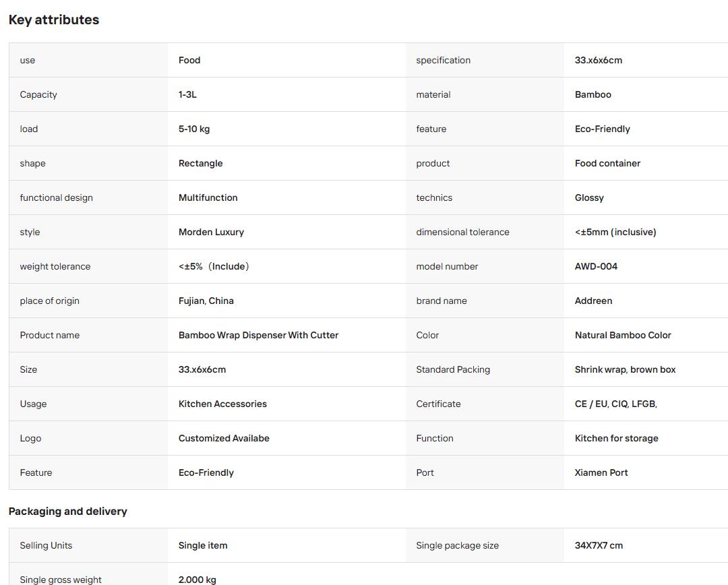Select the Xiamen Port value
The height and width of the screenshot is (585, 728).
pyautogui.click(x=601, y=472)
